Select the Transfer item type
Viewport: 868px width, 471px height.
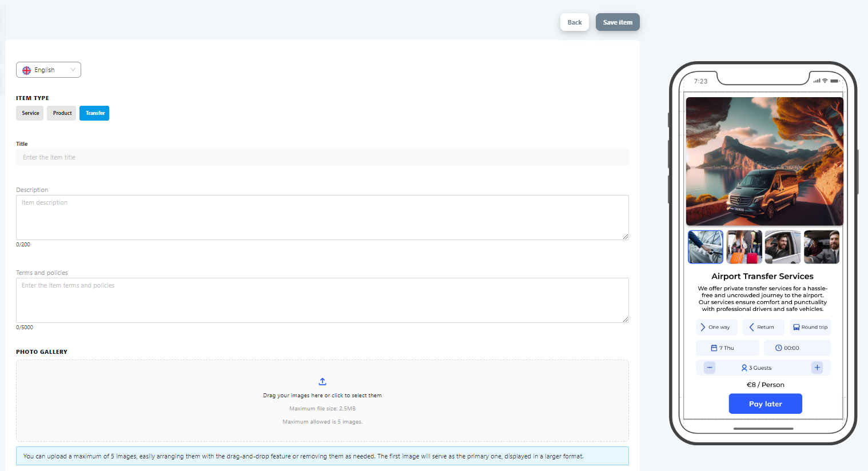pos(94,113)
